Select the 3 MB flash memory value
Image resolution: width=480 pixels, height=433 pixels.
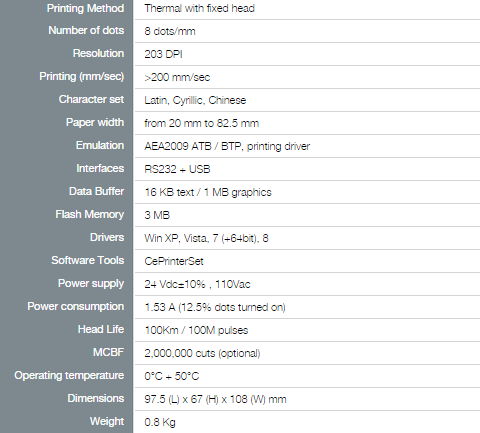157,215
